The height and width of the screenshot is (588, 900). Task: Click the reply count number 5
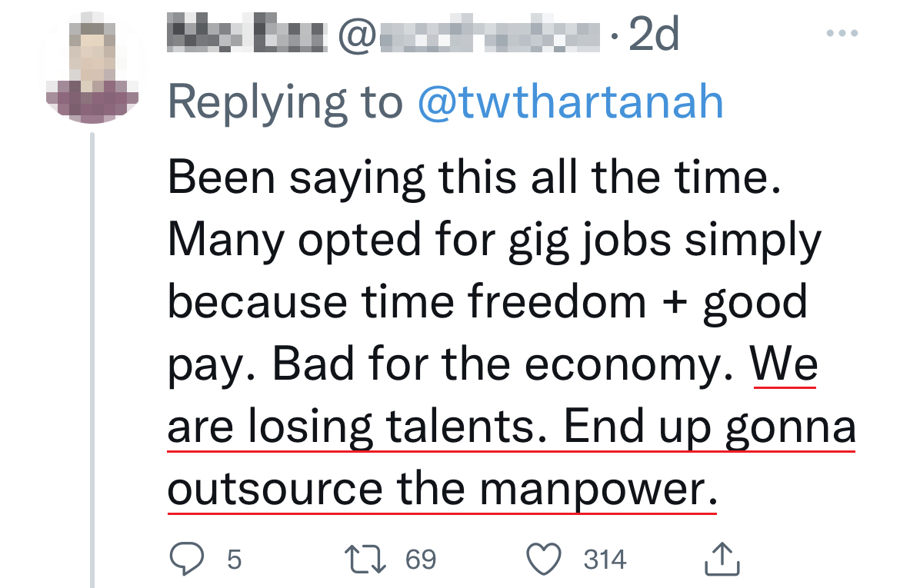pos(234,559)
